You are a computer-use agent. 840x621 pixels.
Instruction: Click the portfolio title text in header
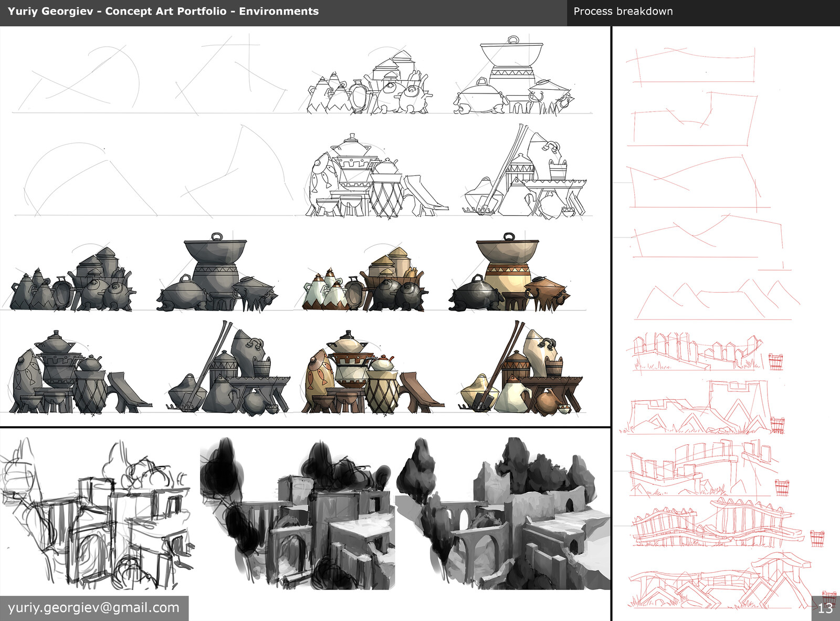coord(163,11)
